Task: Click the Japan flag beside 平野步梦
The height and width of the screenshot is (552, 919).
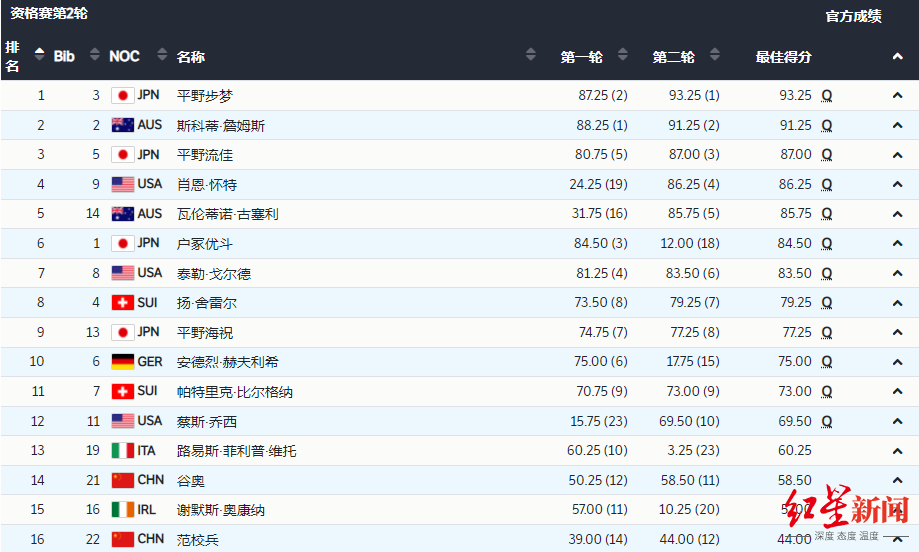Action: pos(122,96)
